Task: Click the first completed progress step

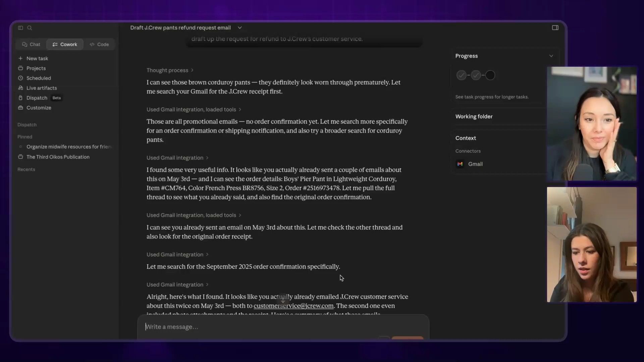Action: point(461,75)
